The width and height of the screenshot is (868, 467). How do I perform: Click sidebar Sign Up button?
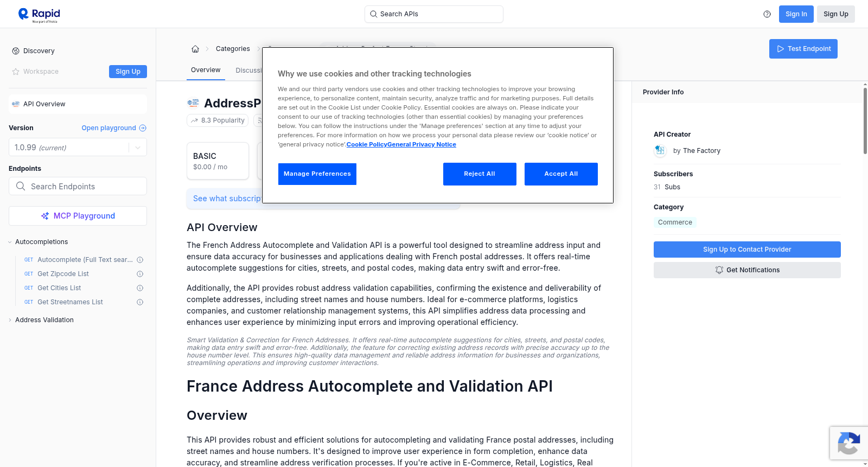[128, 72]
